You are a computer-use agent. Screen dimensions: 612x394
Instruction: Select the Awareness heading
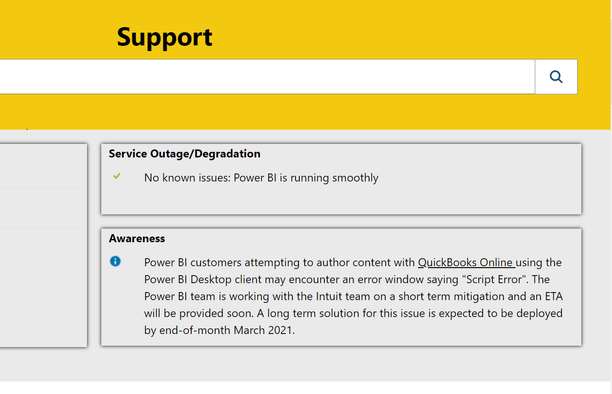tap(137, 239)
